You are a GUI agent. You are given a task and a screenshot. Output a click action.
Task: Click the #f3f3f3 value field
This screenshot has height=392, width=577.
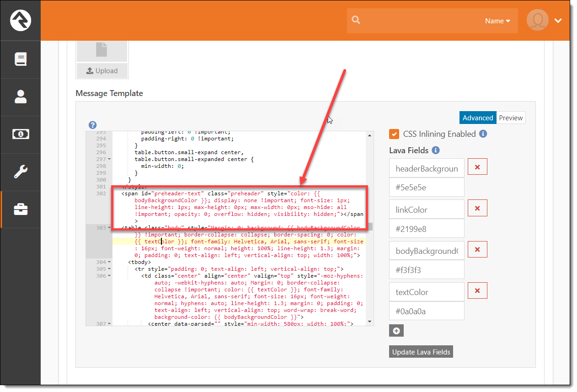pyautogui.click(x=427, y=269)
